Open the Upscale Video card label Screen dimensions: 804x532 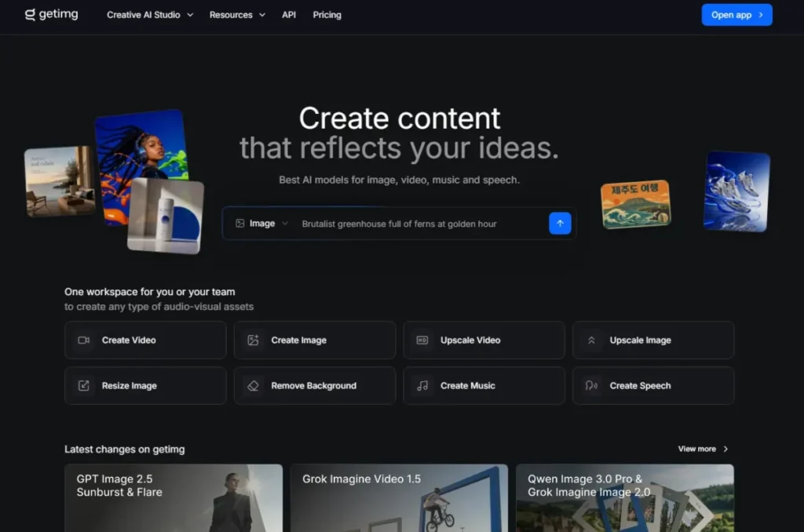click(x=470, y=341)
